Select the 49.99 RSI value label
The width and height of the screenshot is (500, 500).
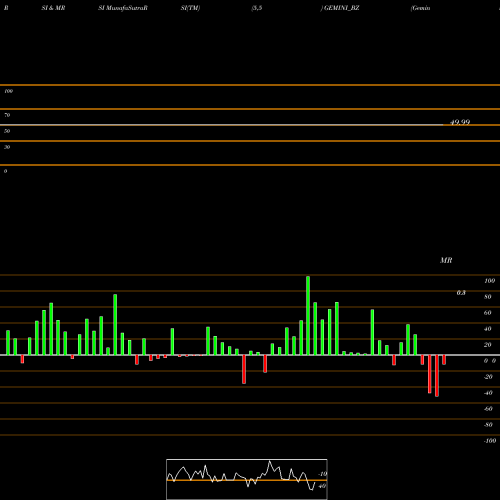(x=460, y=122)
